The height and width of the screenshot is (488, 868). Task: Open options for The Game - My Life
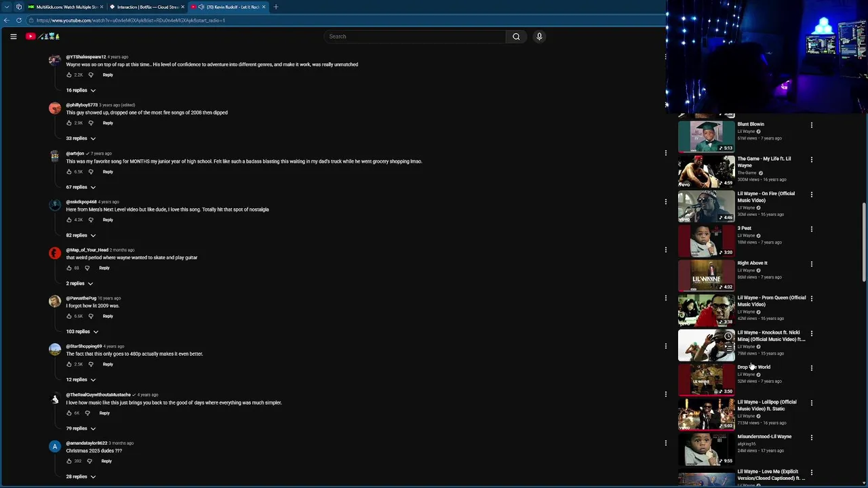point(811,160)
